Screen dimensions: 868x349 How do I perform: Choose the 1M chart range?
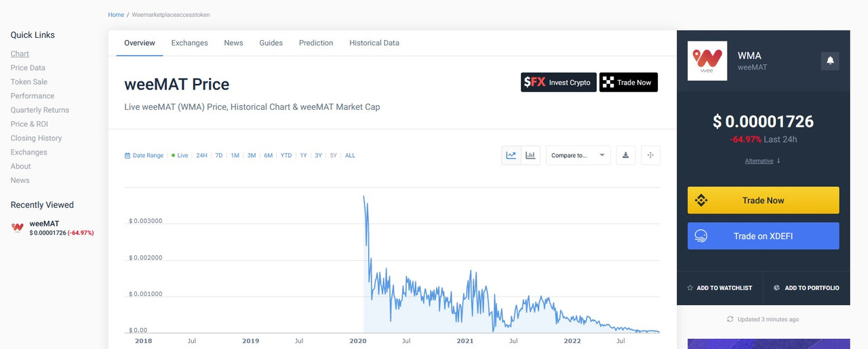(235, 156)
